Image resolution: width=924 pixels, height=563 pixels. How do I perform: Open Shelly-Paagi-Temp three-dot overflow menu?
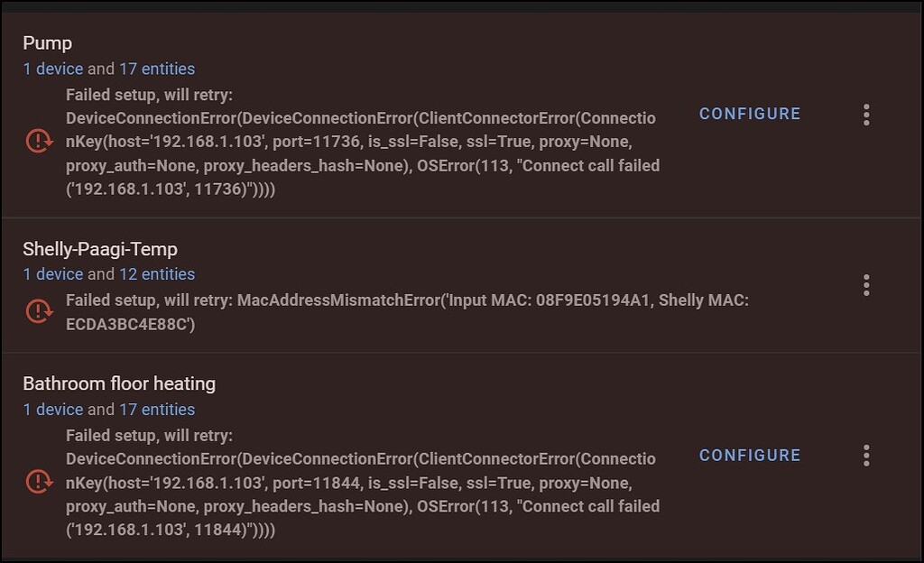[866, 285]
